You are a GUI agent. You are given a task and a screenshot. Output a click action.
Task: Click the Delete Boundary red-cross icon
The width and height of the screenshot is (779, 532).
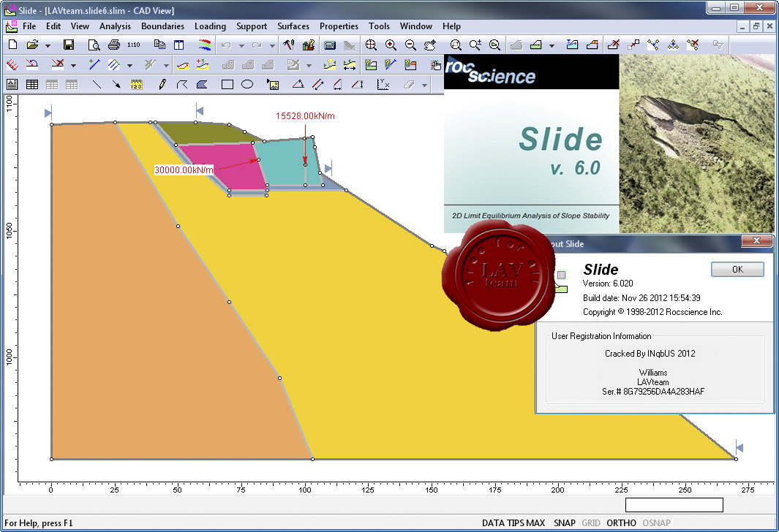point(614,45)
